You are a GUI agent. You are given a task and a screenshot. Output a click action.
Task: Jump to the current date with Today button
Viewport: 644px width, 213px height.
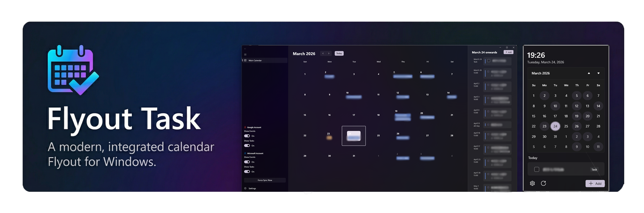(x=339, y=53)
